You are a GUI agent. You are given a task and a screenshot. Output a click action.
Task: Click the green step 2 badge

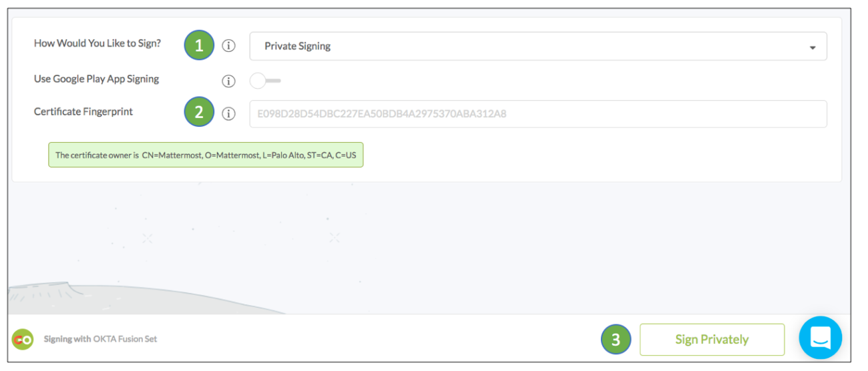(199, 112)
